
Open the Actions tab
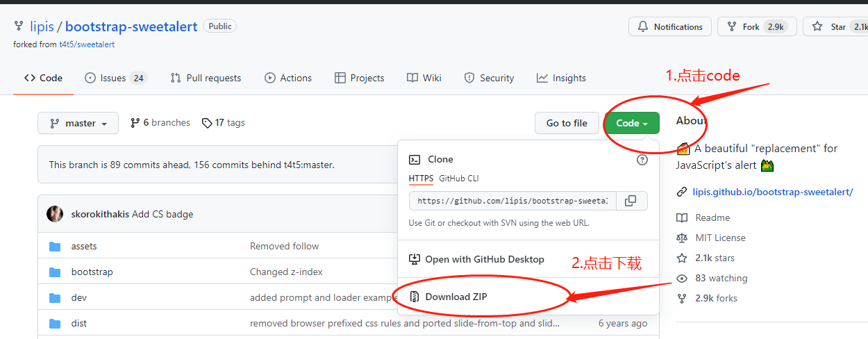point(288,78)
